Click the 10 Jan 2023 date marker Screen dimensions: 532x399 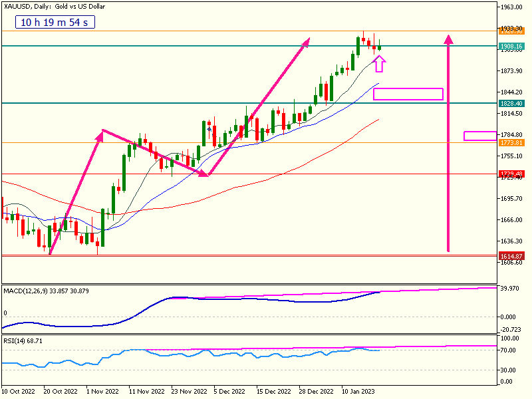click(x=358, y=391)
